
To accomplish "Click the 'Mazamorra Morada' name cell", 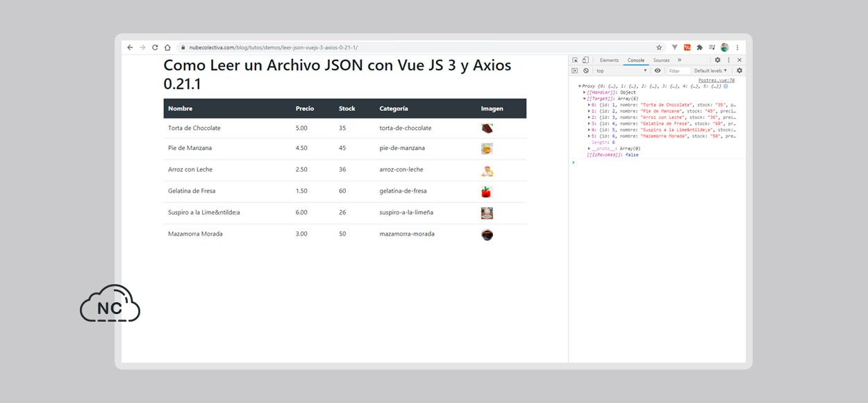I will pos(195,234).
